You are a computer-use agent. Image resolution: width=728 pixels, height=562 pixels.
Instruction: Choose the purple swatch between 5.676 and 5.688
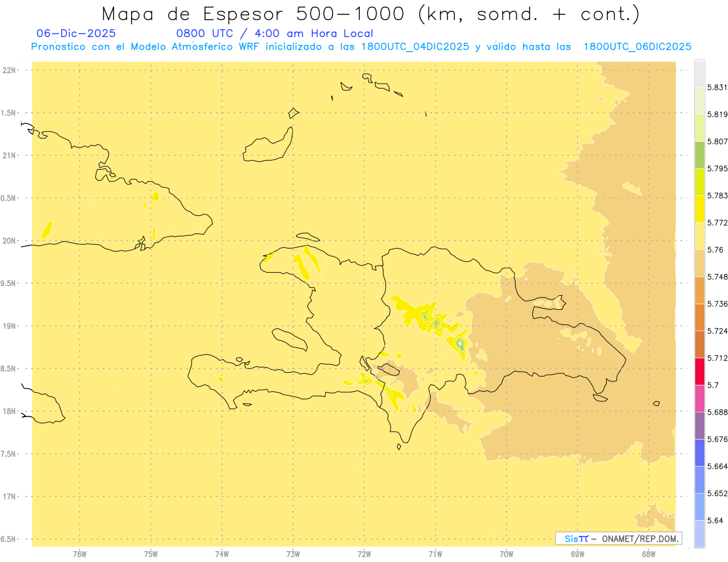pyautogui.click(x=699, y=426)
